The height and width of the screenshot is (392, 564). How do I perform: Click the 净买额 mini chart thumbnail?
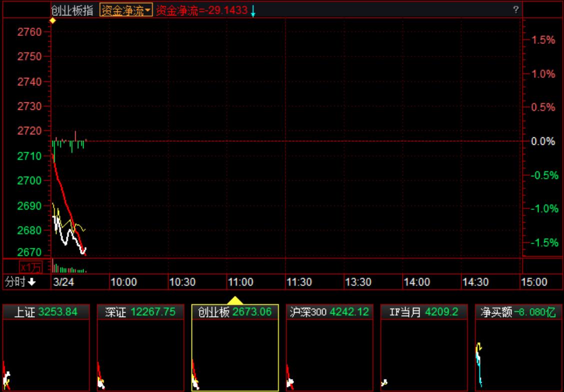[518, 355]
